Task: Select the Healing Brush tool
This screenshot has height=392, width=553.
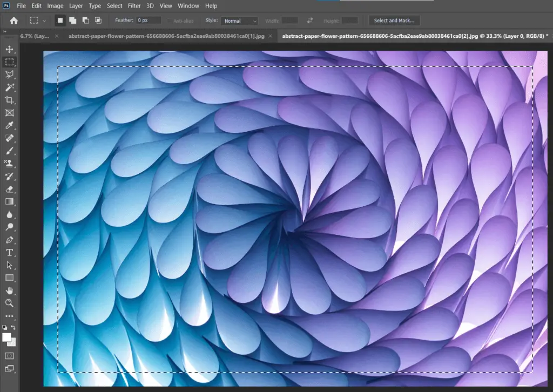Action: point(10,138)
